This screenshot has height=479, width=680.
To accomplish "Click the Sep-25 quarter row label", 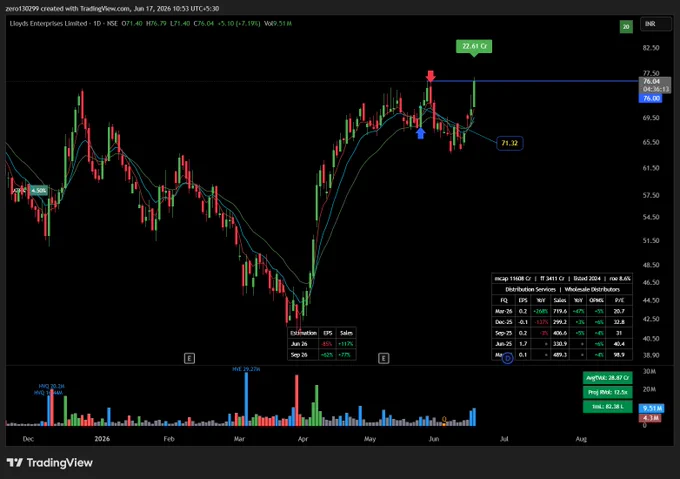I will [x=503, y=333].
